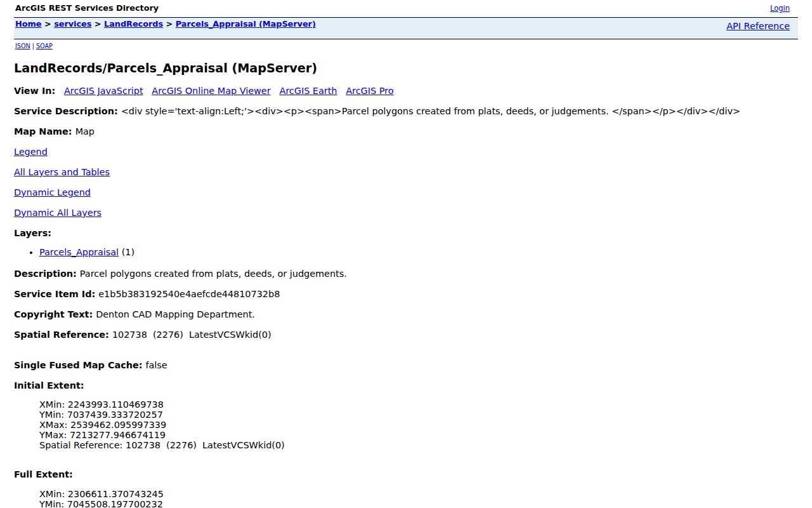Open the API Reference link
This screenshot has width=812, height=508.
(x=758, y=26)
